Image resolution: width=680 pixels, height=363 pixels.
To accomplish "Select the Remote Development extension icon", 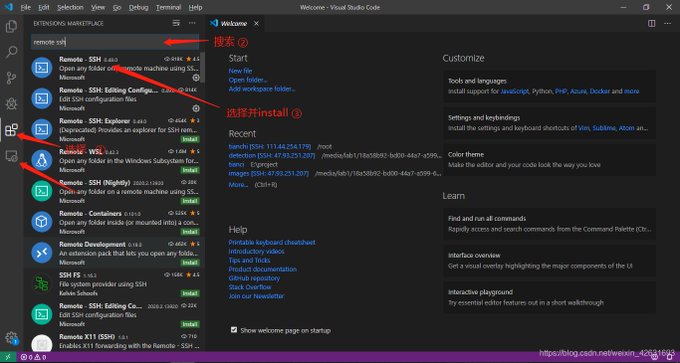I will tap(42, 253).
